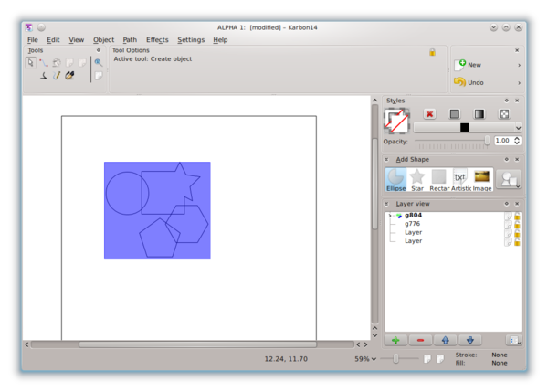
Task: Toggle visibility of g776 layer
Action: tap(508, 224)
